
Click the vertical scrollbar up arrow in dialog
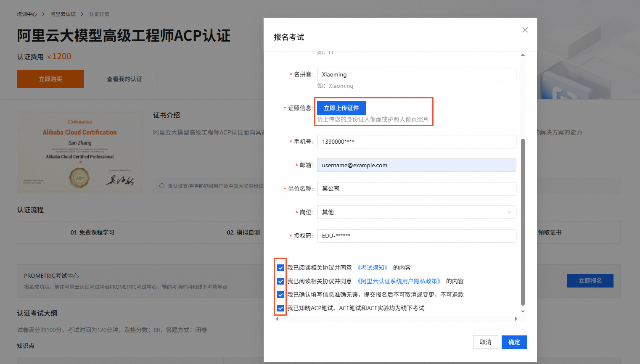click(x=523, y=55)
